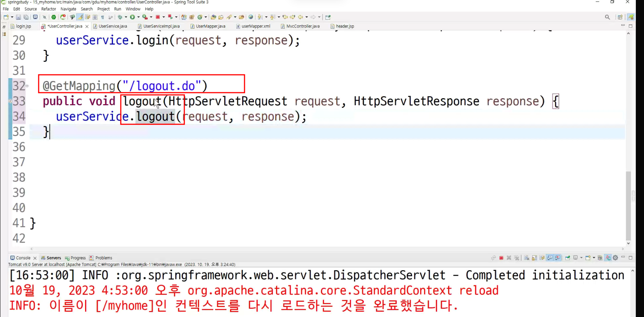Screen dimensions: 644x317
Task: Open the Back history dropdown arrow
Action: tap(307, 17)
